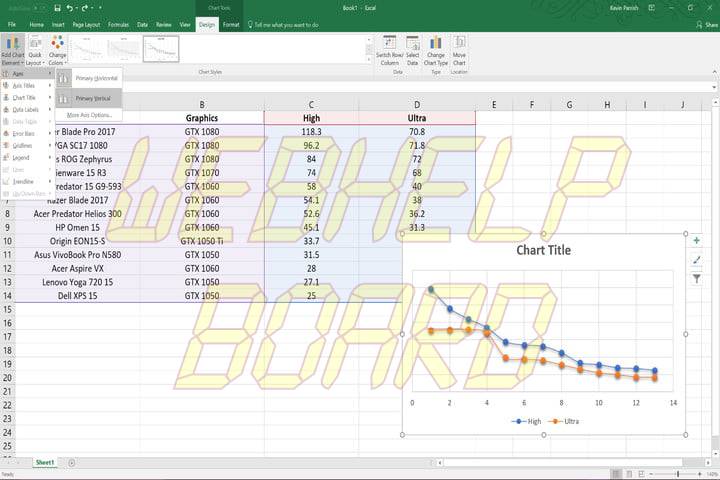Select the Dell XPS 15 cell
The width and height of the screenshot is (720, 480).
[x=78, y=296]
